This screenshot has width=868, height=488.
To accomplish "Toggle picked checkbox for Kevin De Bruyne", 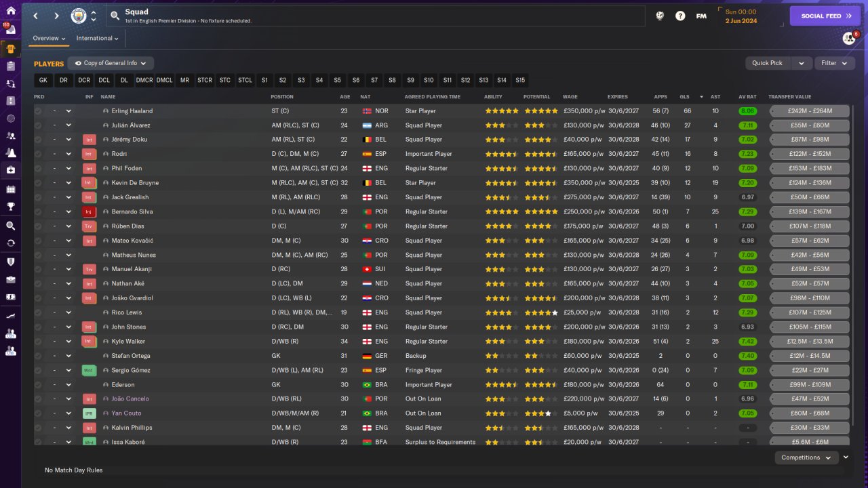I will tap(38, 183).
